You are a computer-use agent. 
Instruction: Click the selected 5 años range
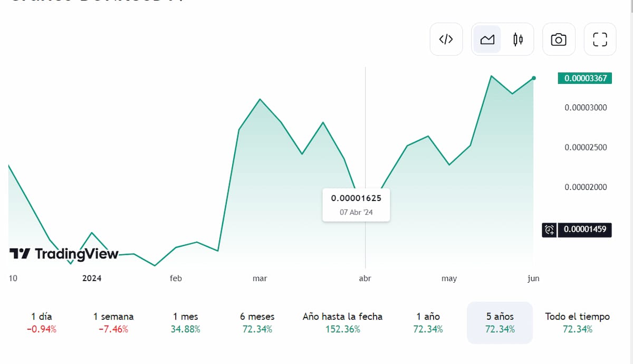click(x=500, y=322)
